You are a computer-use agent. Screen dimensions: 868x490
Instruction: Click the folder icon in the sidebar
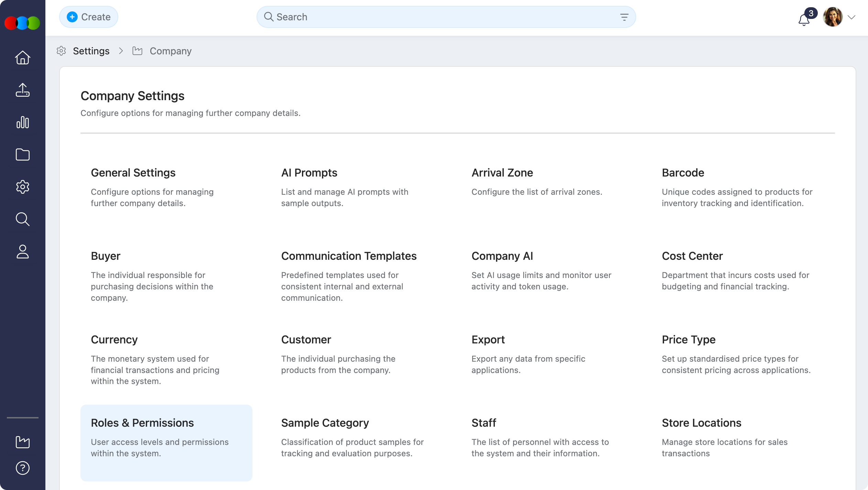coord(22,155)
